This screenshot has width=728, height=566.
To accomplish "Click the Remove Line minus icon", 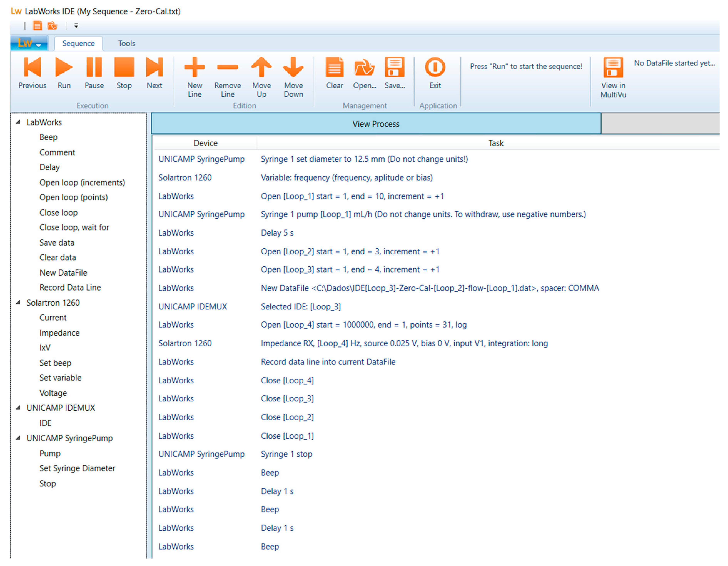I will (227, 67).
